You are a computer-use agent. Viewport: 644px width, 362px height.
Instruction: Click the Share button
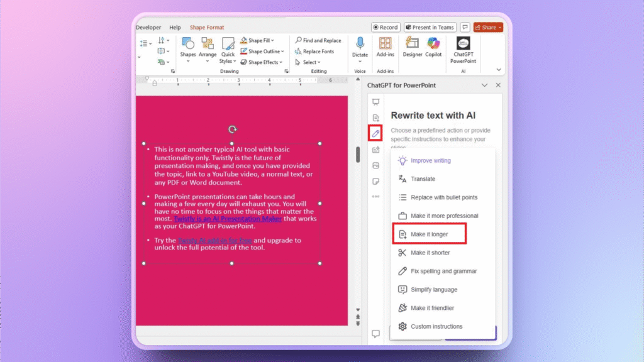[x=487, y=27]
